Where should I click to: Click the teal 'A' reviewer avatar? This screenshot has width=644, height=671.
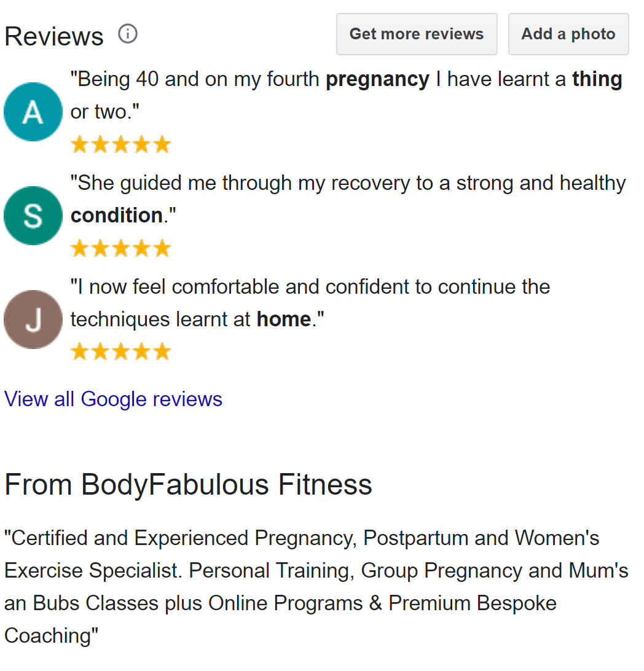pyautogui.click(x=33, y=112)
